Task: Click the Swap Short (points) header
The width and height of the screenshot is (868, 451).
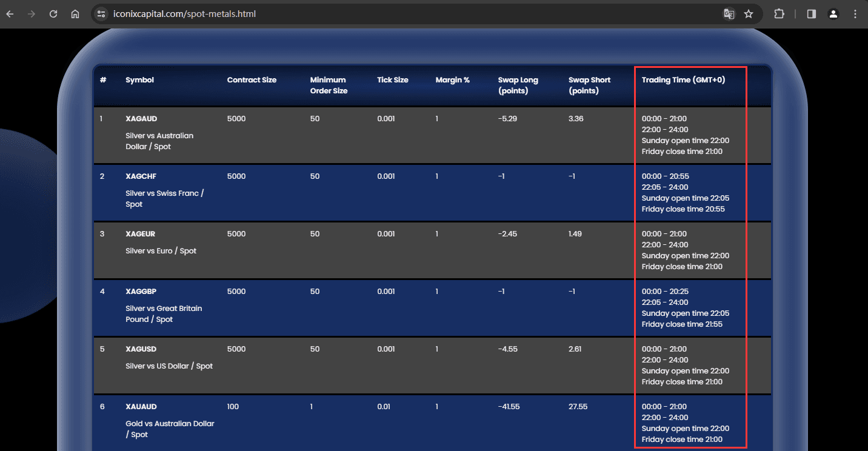Action: click(x=589, y=85)
